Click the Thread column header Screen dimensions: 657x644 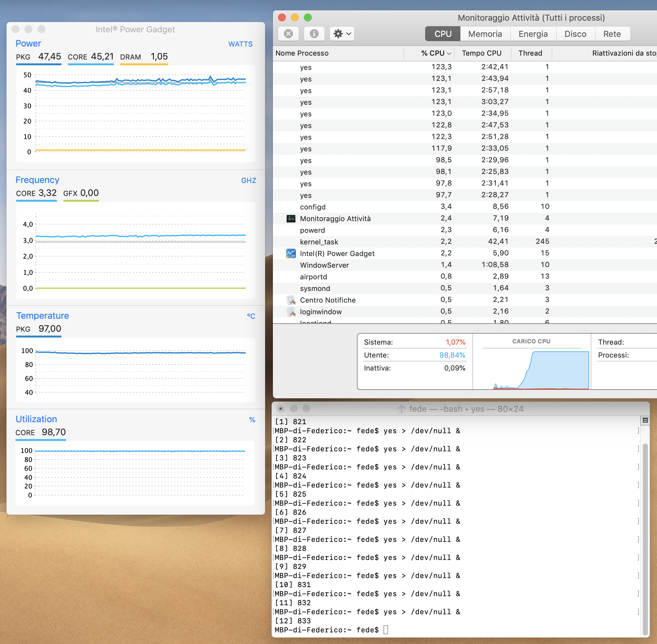coord(530,53)
